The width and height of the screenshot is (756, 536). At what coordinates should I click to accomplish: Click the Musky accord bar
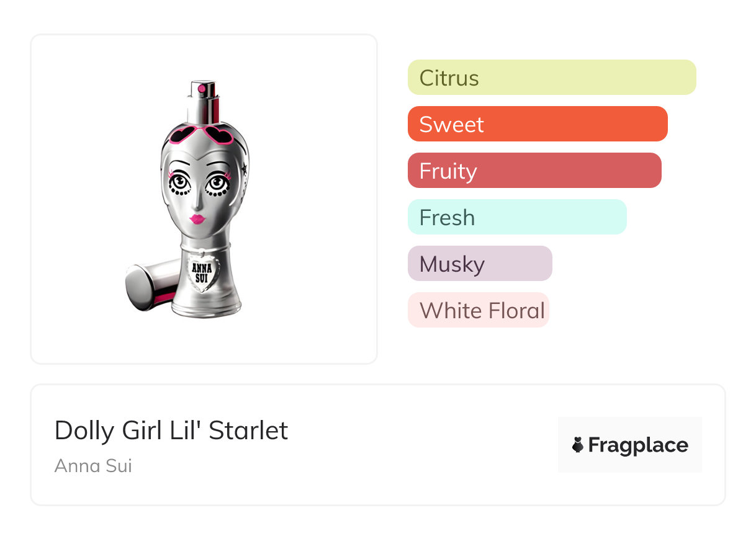coord(479,264)
